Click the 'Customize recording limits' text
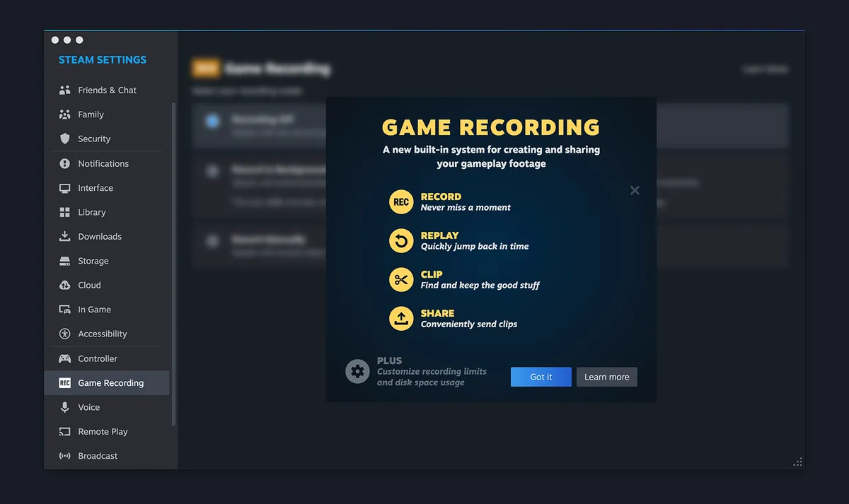 432,372
